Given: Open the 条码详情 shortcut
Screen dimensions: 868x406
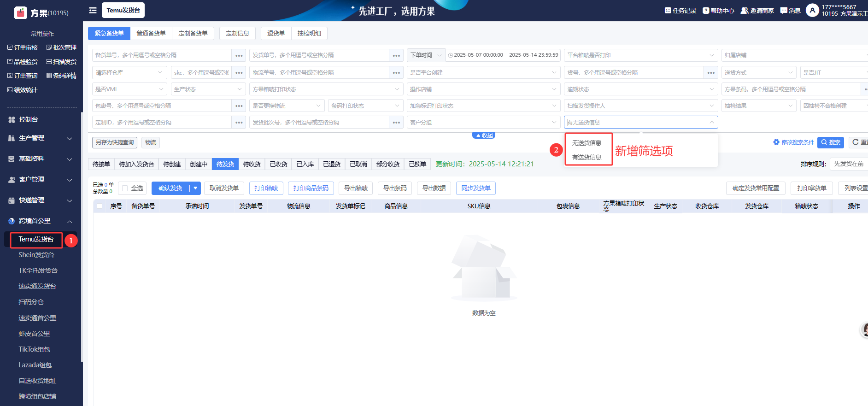Looking at the screenshot, I should pyautogui.click(x=61, y=76).
